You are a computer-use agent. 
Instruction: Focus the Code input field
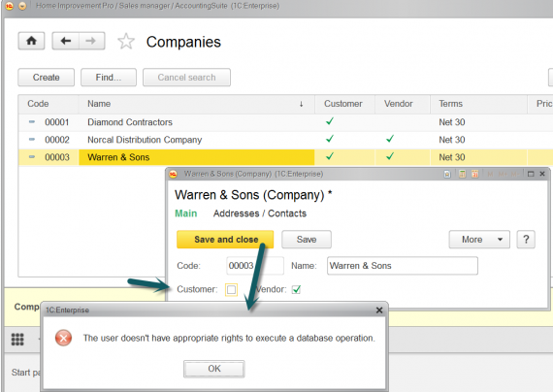255,266
